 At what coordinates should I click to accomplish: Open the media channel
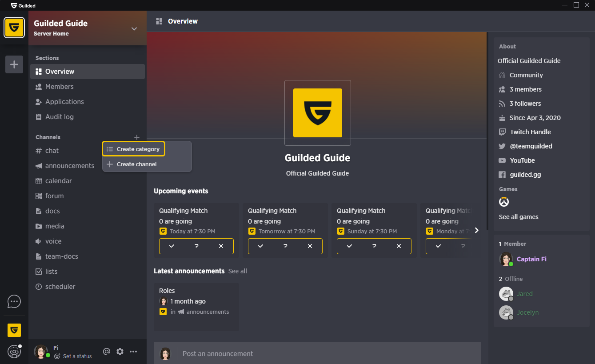pyautogui.click(x=88, y=226)
